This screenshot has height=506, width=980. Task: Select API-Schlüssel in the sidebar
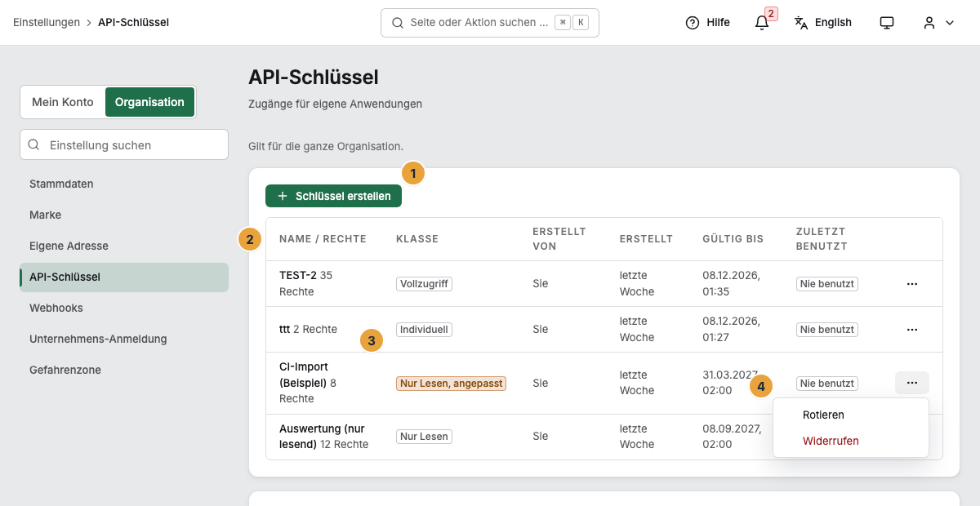point(124,277)
